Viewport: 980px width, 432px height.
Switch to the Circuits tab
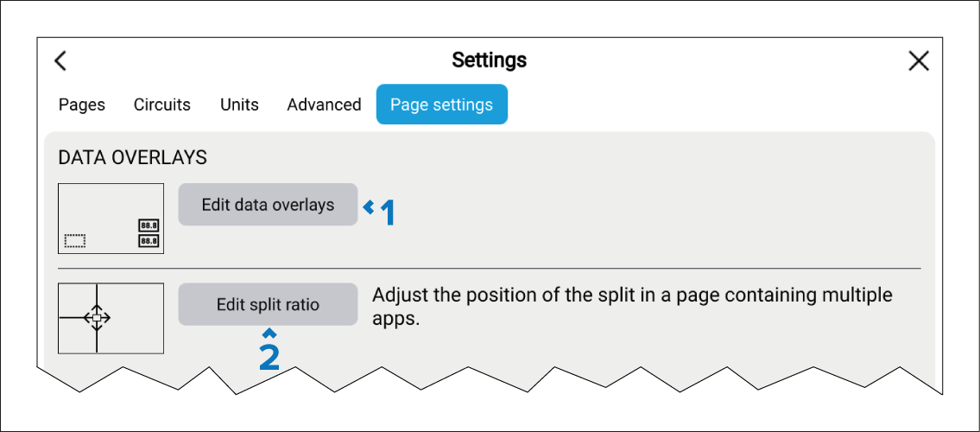(162, 105)
